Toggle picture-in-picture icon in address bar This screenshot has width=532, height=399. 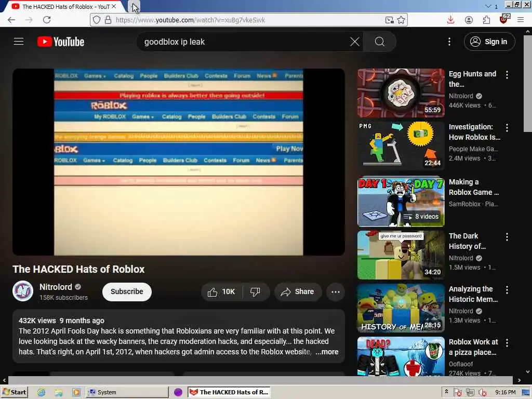390,20
